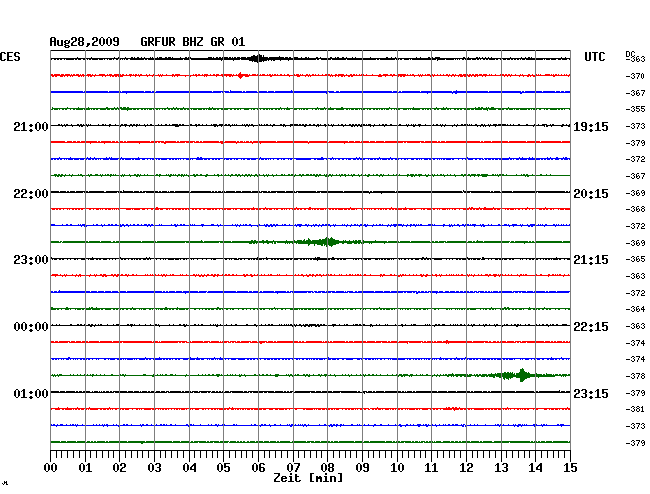This screenshot has width=650, height=494.
Task: Click the "15" minute tick label
Action: click(x=570, y=467)
